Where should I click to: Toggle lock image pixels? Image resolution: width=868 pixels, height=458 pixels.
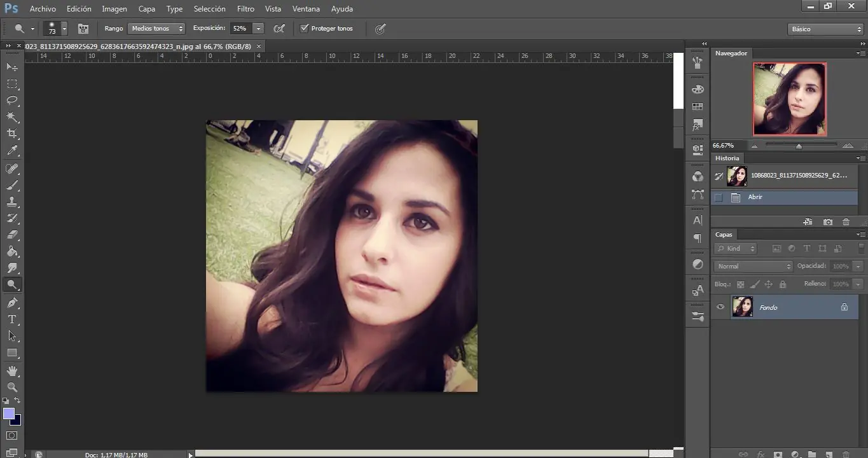point(755,284)
